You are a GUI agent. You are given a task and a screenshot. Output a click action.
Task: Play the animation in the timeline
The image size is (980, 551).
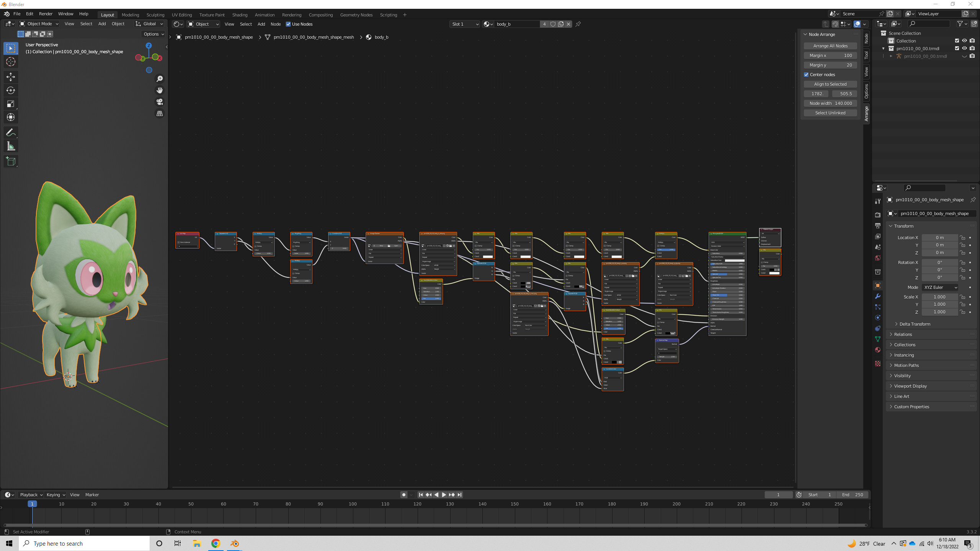444,495
